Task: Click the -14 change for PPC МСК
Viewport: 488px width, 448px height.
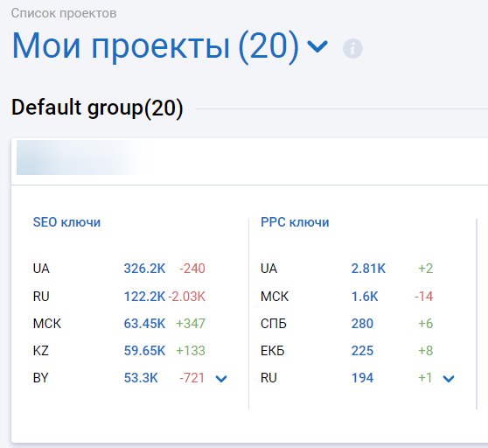Action: [x=424, y=297]
